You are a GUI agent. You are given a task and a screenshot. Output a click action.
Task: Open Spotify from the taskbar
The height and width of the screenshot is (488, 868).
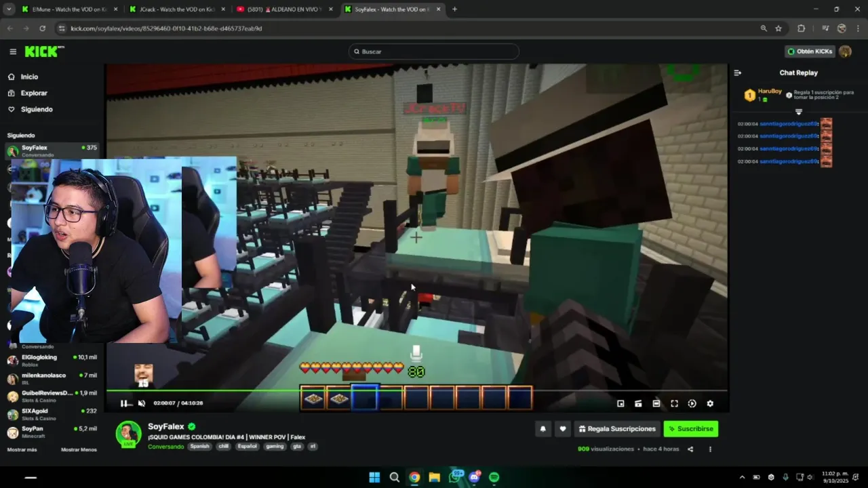click(494, 477)
